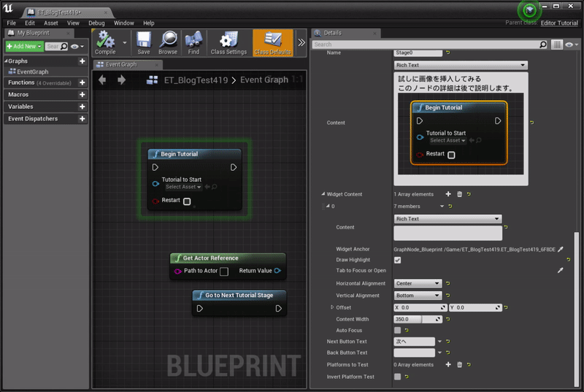Click Back Button Text field
This screenshot has height=392, width=584.
(x=414, y=353)
